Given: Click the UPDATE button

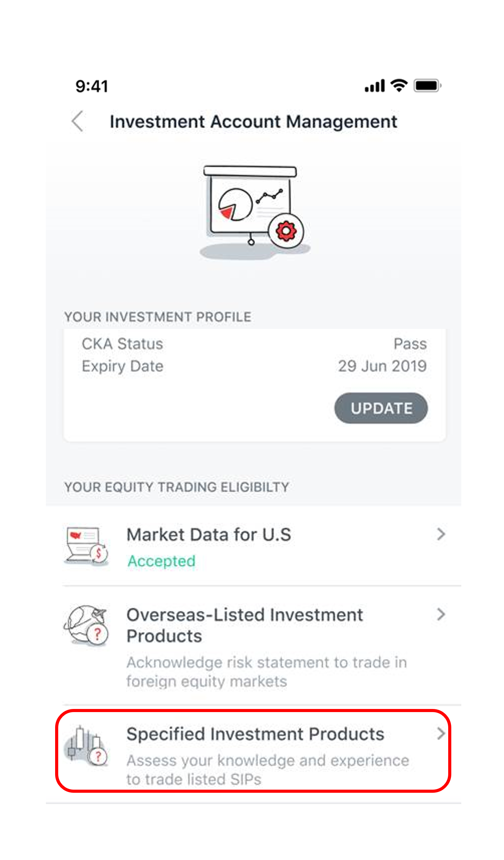Looking at the screenshot, I should 381,408.
